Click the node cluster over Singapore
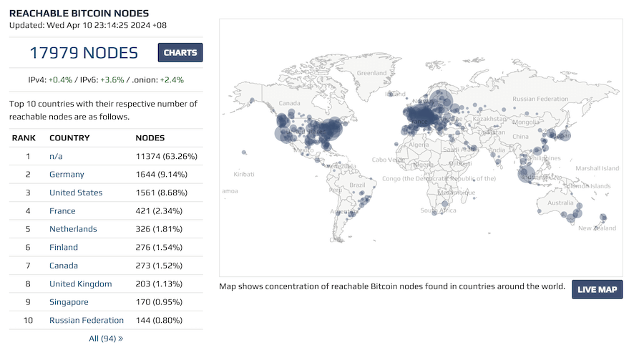Image resolution: width=644 pixels, height=350 pixels. pyautogui.click(x=526, y=173)
